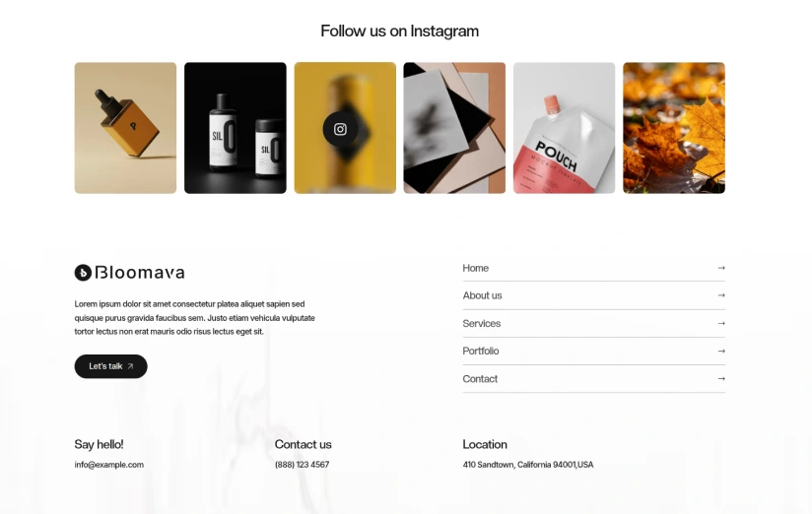The height and width of the screenshot is (514, 812).
Task: Click the Bloomava round logo icon
Action: pos(83,273)
